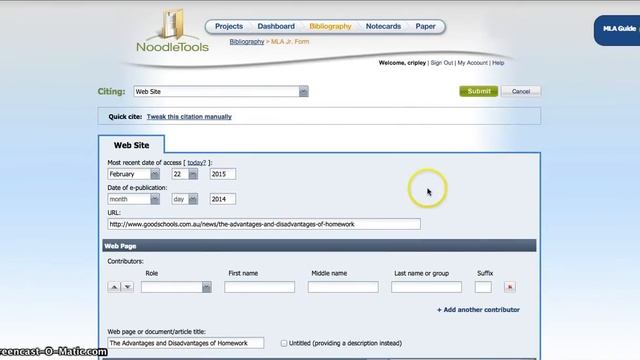The image size is (640, 360).
Task: Click Tweak this citation manually link
Action: [189, 117]
